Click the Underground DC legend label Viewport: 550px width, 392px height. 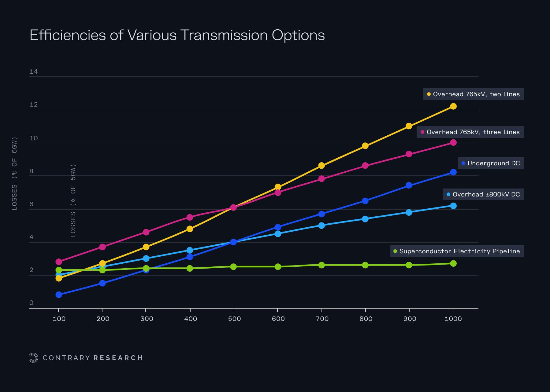[x=493, y=163]
